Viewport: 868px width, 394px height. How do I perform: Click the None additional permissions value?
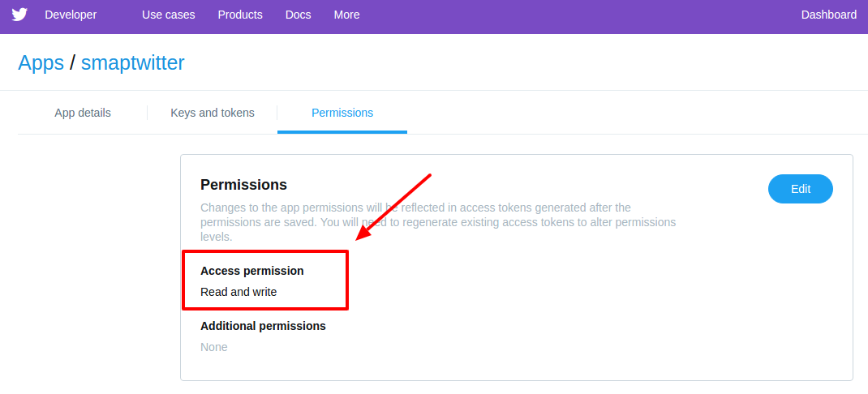click(x=213, y=348)
